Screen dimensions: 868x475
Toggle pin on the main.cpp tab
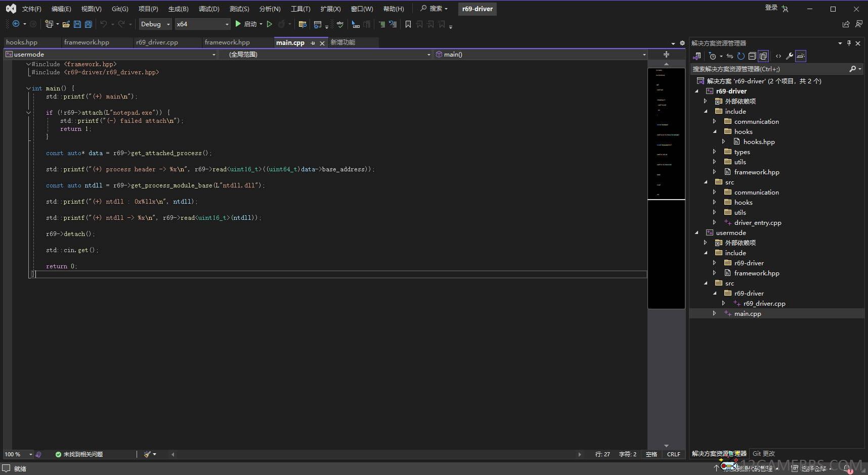(313, 43)
